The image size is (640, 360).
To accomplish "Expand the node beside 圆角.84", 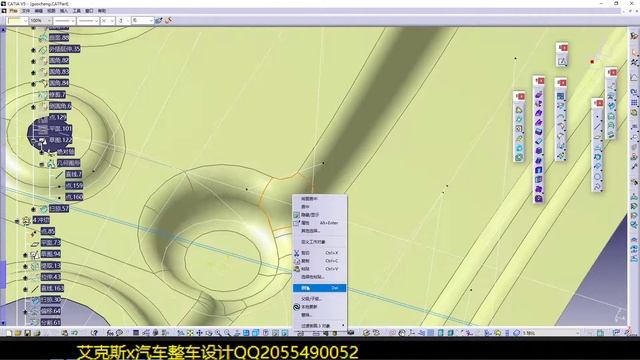I will (33, 84).
